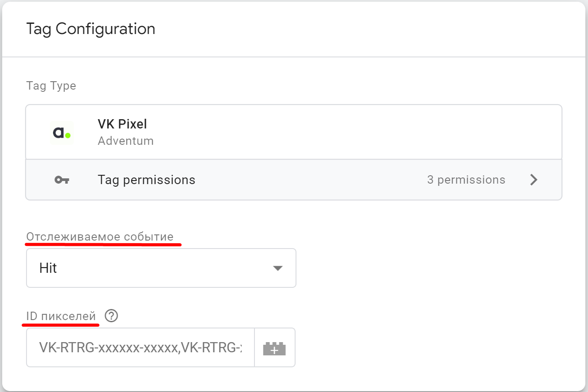This screenshot has width=588, height=392.
Task: Click the Tag Type label
Action: 51,86
